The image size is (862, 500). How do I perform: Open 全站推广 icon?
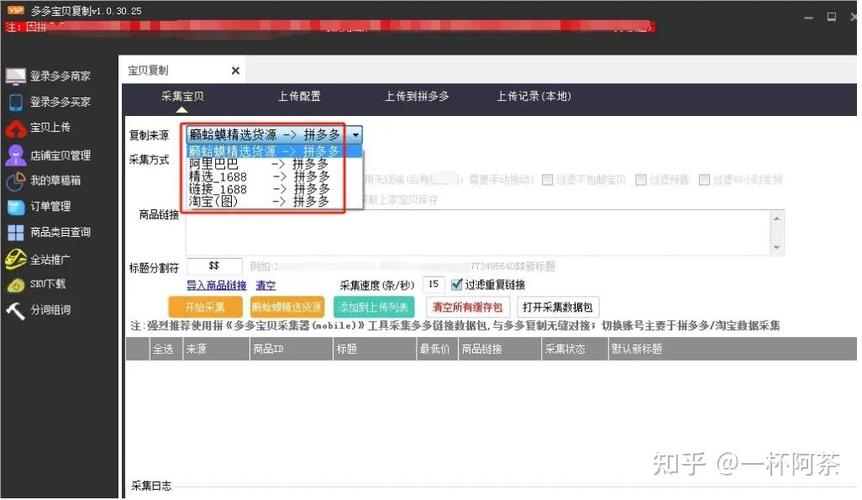click(x=15, y=259)
